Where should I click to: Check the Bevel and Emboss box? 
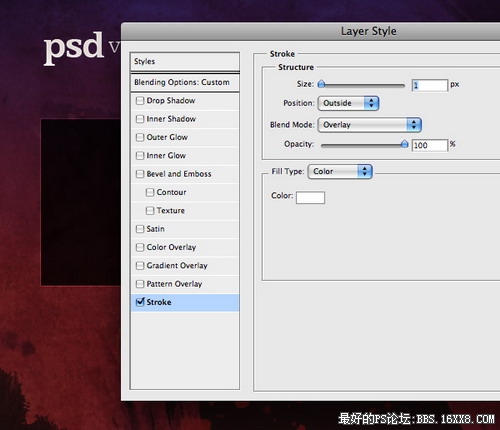click(x=140, y=174)
